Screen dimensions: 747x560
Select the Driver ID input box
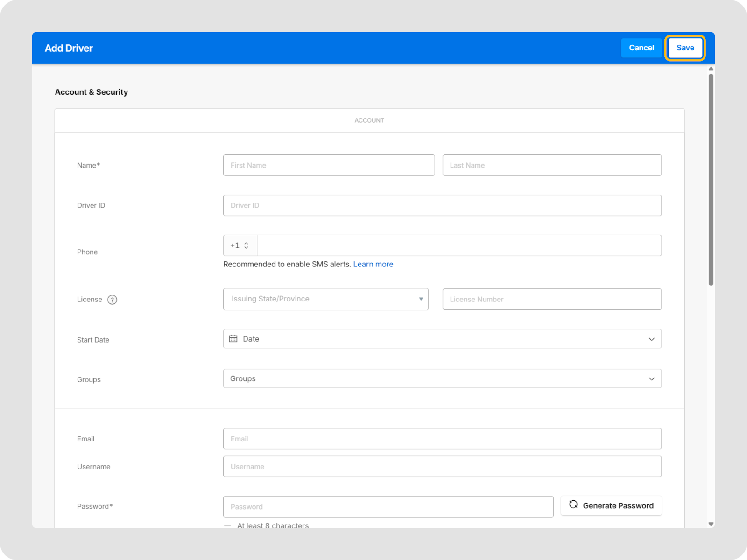tap(442, 205)
